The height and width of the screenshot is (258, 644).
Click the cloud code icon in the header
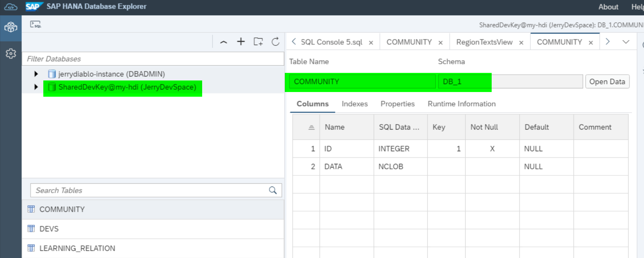coord(11,7)
